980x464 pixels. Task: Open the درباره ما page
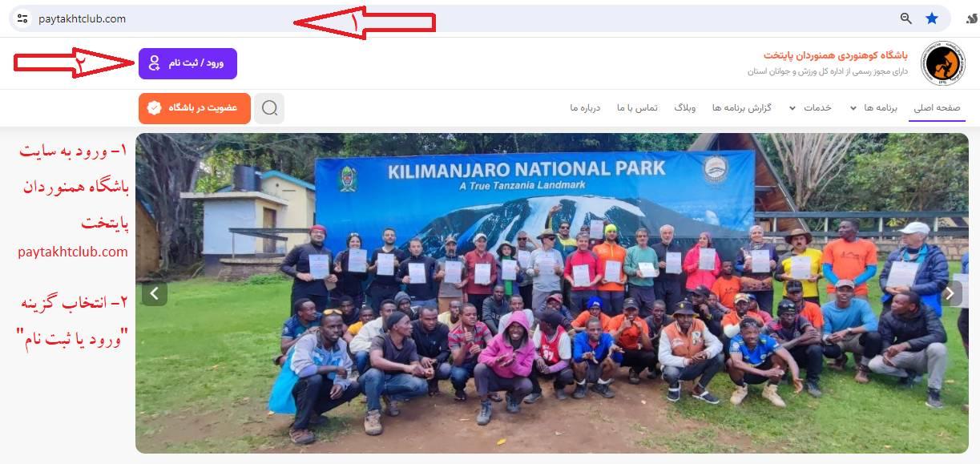[x=586, y=108]
